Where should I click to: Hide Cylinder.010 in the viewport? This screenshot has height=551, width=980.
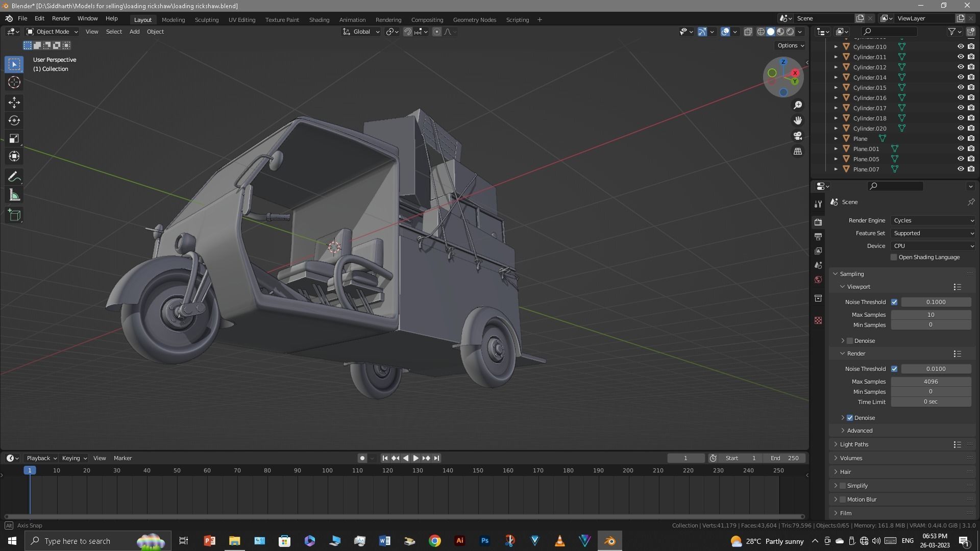(961, 46)
